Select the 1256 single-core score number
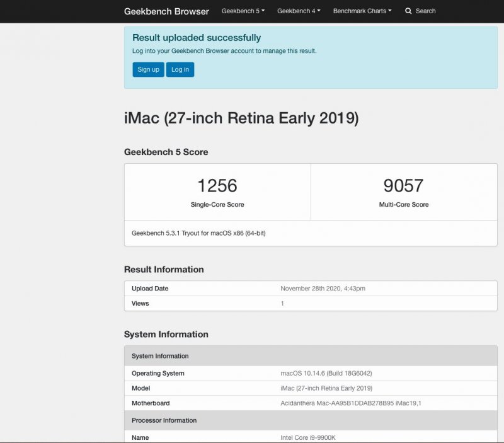Viewport: 504px width, 443px height. 217,185
